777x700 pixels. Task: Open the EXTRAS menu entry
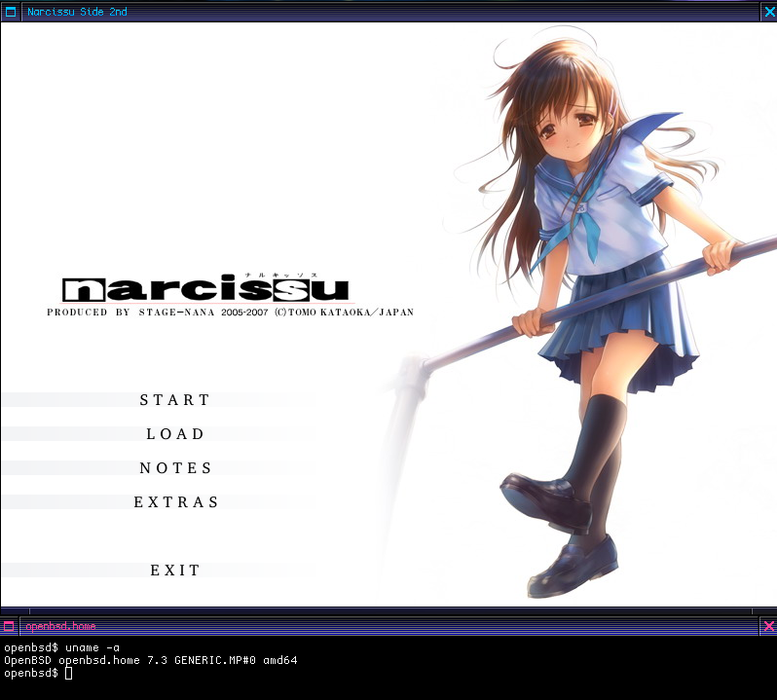(176, 502)
